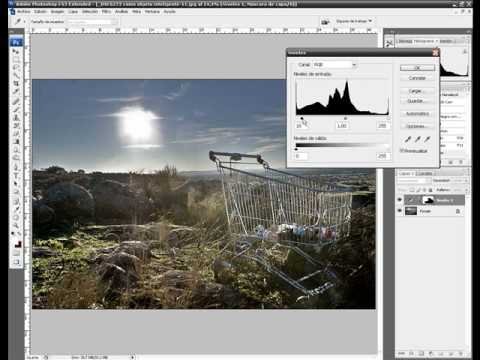Open the Tamaño de muestra dropdown
The height and width of the screenshot is (360, 480).
point(92,22)
